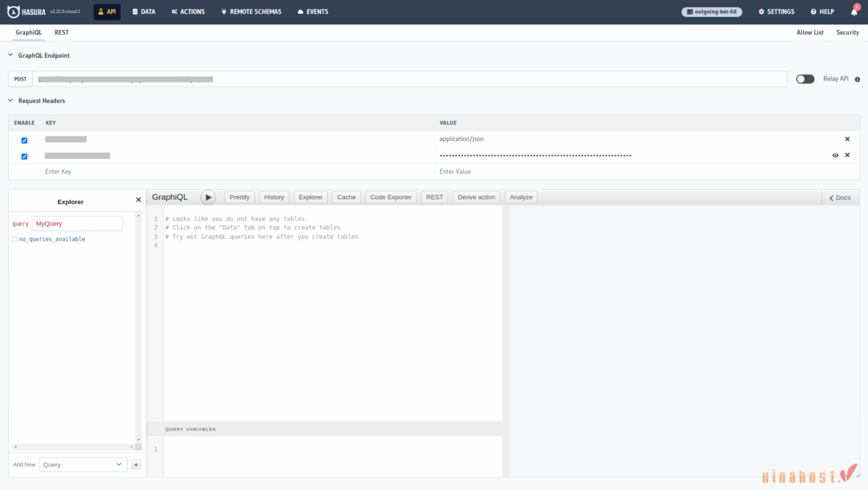Collapse the GraphQL Endpoint section
Screen dimensions: 868x490
39,55
